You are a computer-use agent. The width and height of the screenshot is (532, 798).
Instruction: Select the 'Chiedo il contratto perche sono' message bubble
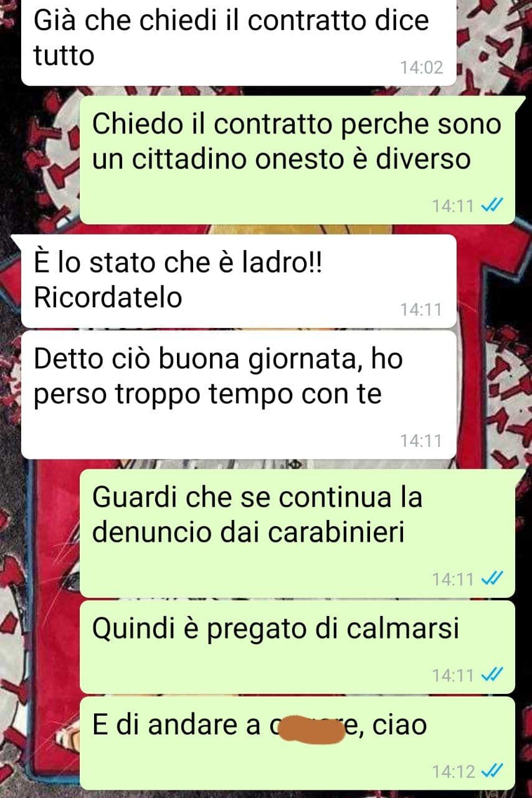click(x=297, y=160)
